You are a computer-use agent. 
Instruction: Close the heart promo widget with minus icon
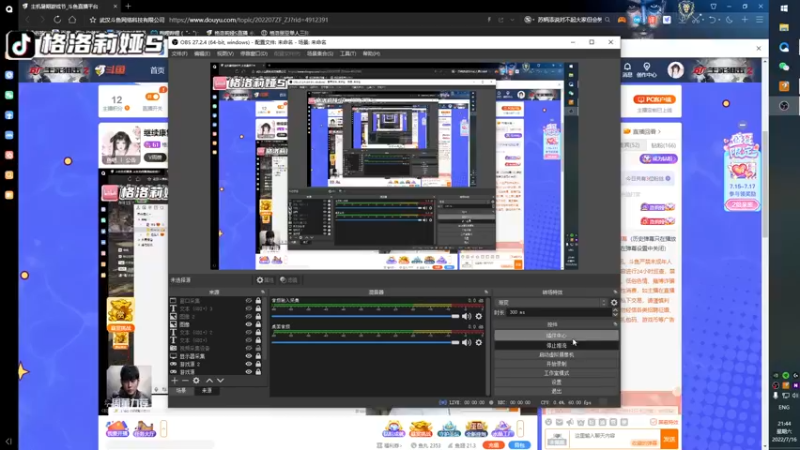pyautogui.click(x=742, y=125)
